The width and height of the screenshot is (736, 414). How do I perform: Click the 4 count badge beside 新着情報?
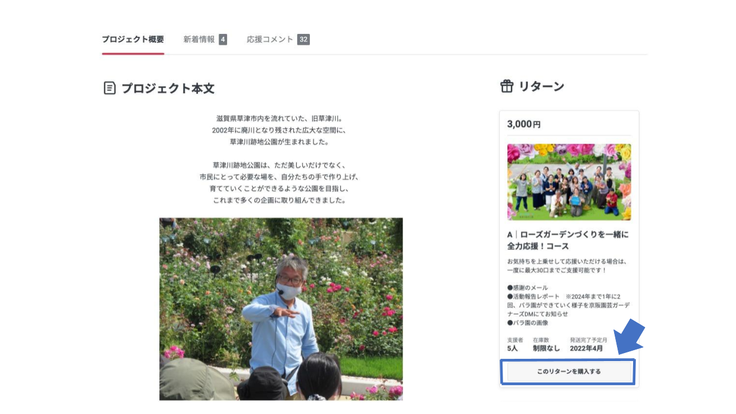(x=223, y=40)
